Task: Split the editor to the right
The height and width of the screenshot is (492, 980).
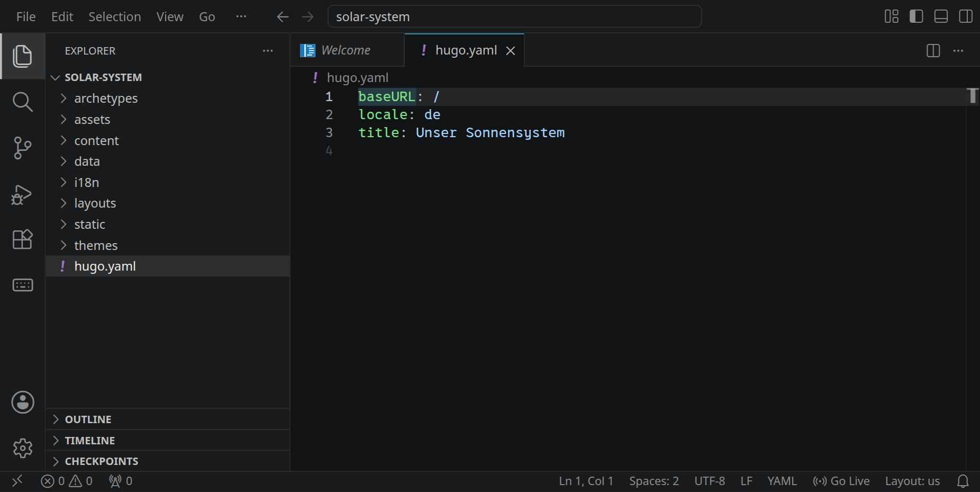Action: 933,51
